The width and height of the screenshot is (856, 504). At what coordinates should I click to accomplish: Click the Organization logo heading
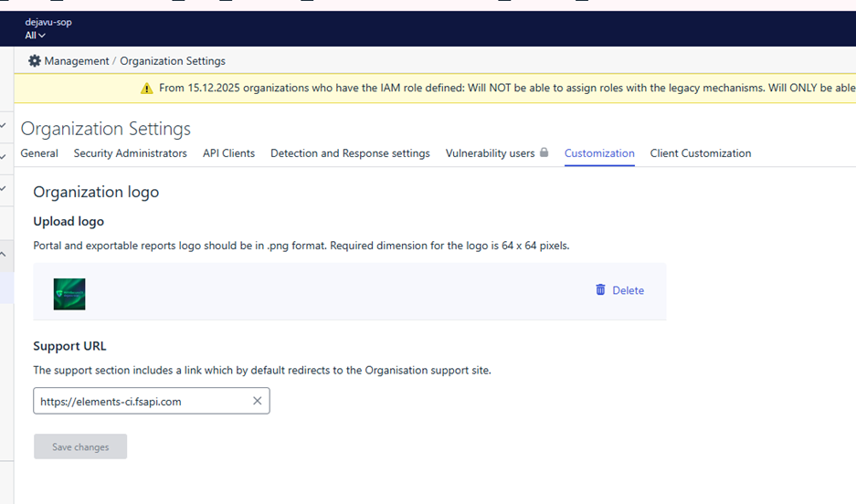tap(96, 192)
